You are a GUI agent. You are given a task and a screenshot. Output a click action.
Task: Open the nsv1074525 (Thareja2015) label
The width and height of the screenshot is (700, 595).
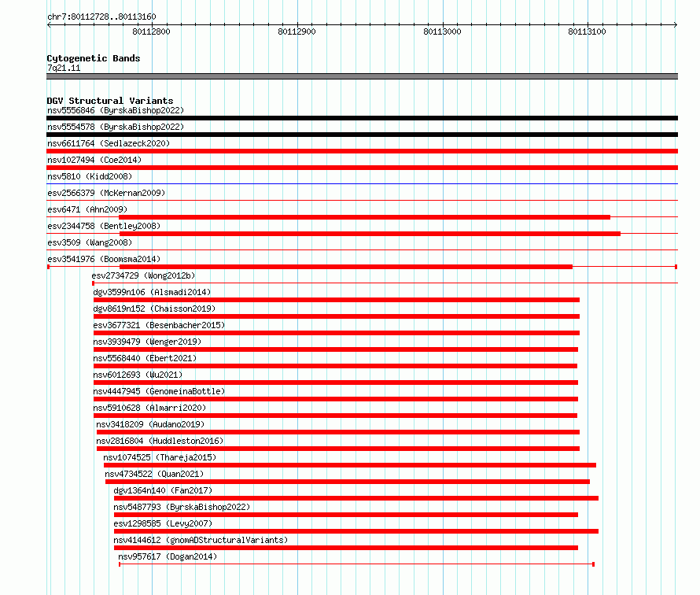click(160, 457)
